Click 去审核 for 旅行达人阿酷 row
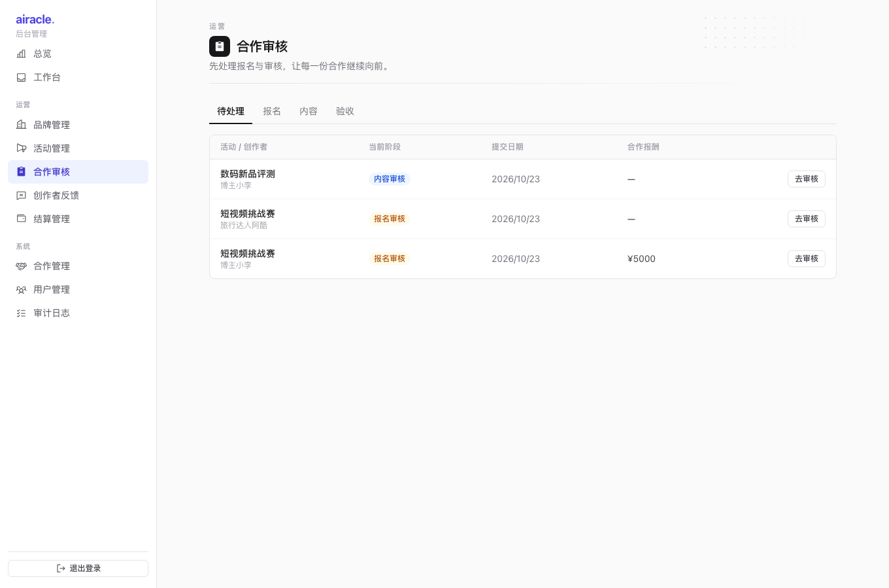889x588 pixels. [807, 219]
